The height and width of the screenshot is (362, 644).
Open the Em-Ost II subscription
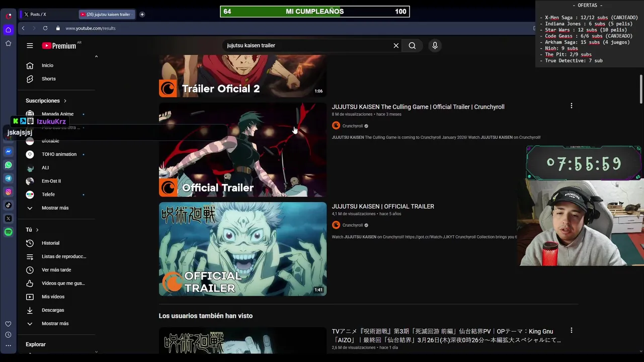(51, 181)
